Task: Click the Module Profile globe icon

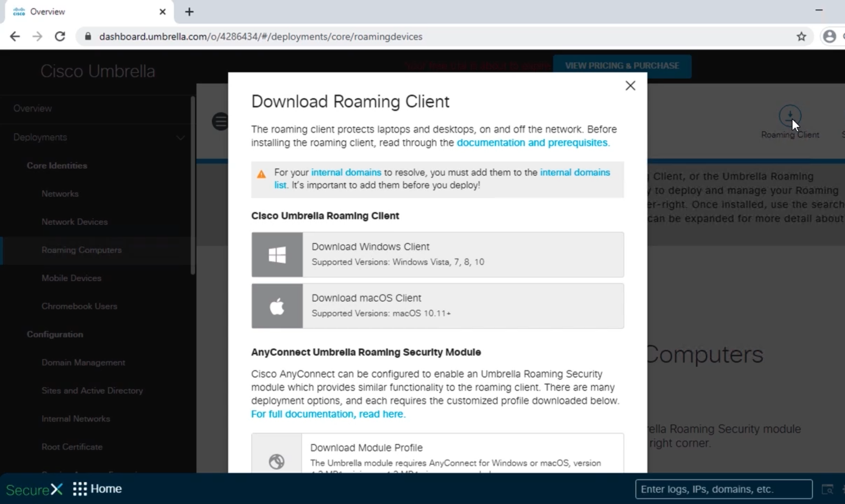Action: point(277,462)
